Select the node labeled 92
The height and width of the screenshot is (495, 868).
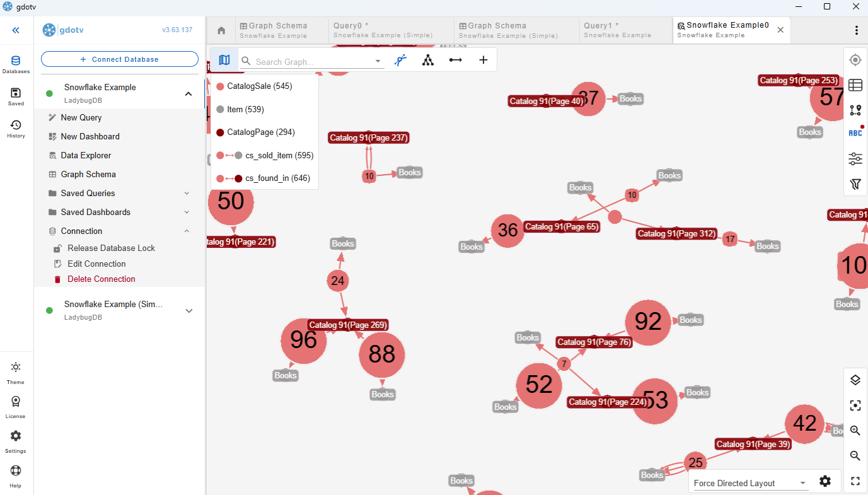(x=648, y=322)
